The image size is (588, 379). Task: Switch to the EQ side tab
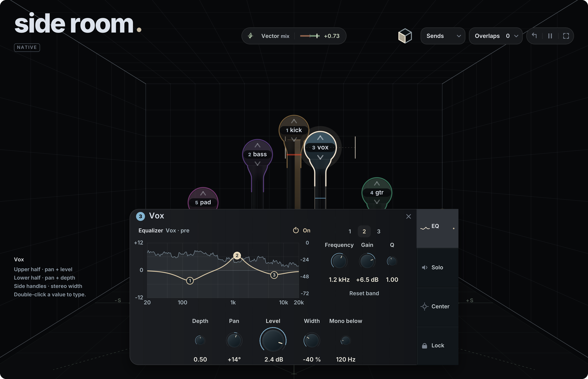pos(438,228)
